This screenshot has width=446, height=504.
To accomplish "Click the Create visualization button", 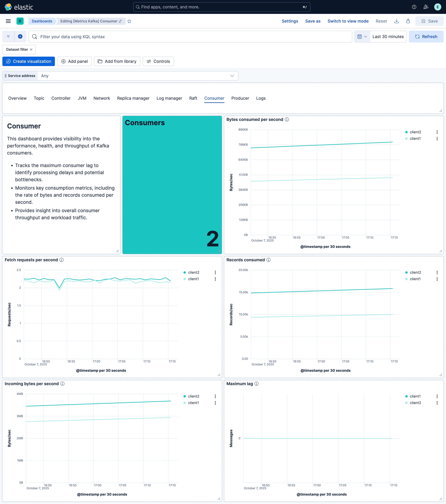I will [x=29, y=61].
